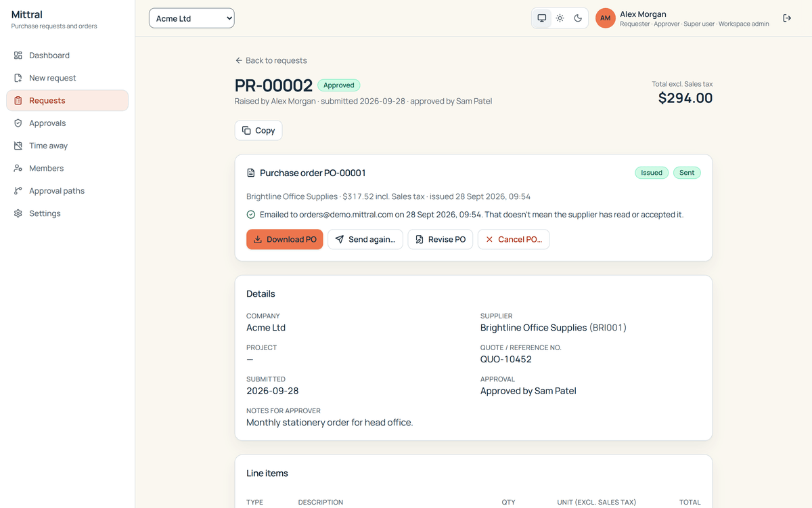The image size is (812, 508).
Task: Click the Dashboard grid icon in sidebar
Action: pyautogui.click(x=18, y=56)
